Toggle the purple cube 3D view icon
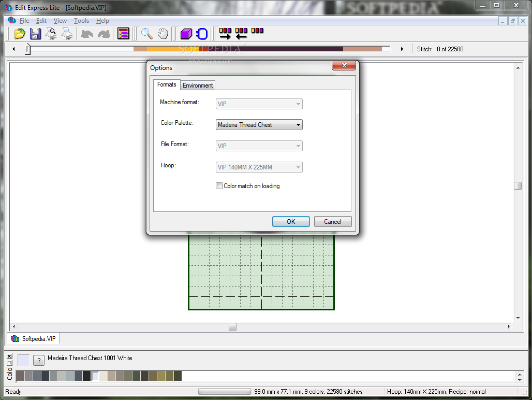 pyautogui.click(x=186, y=34)
